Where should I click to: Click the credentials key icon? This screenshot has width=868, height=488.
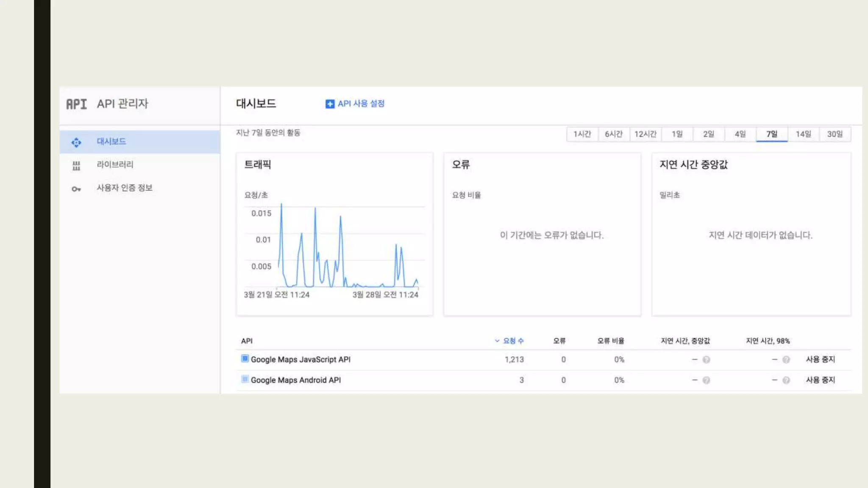pyautogui.click(x=76, y=189)
